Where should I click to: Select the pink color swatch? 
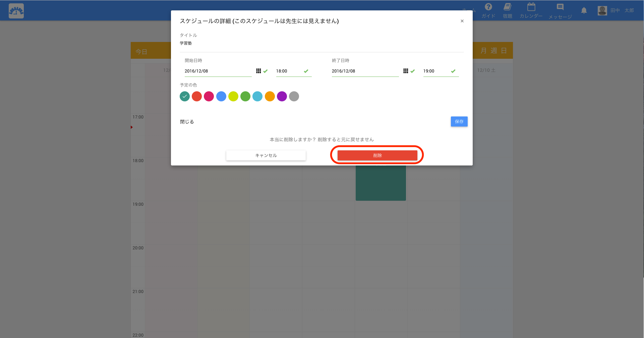click(x=209, y=96)
